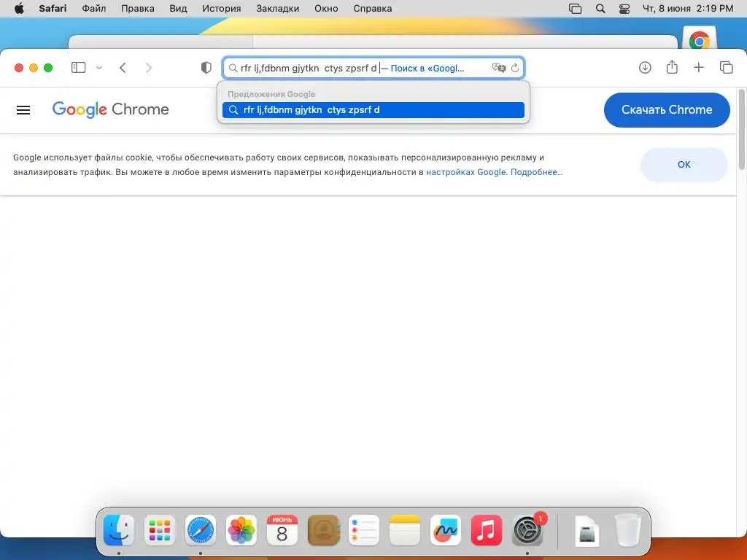The width and height of the screenshot is (747, 560).
Task: Open the Trash from the Dock
Action: (x=628, y=530)
